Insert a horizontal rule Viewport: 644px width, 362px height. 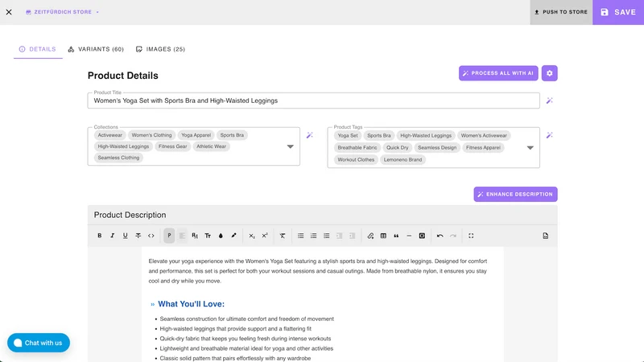[x=409, y=236]
